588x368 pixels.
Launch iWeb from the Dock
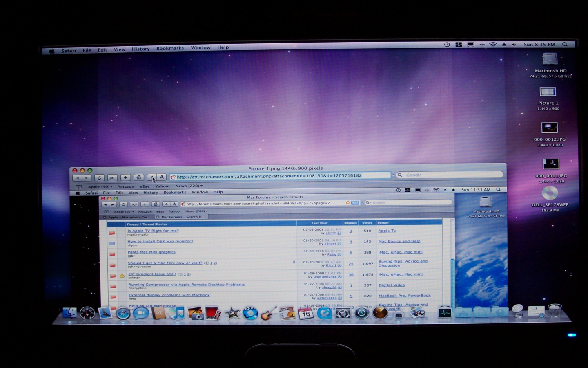[287, 314]
